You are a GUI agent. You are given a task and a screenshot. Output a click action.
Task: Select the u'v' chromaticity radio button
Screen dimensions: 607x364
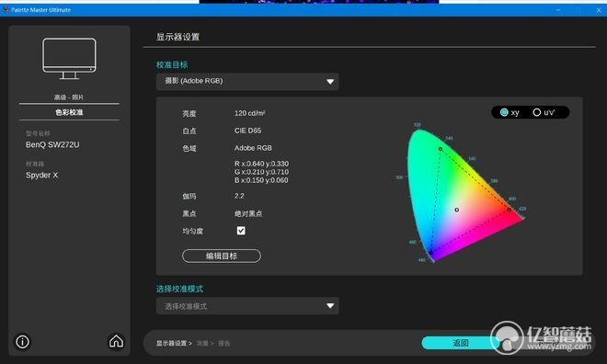(x=536, y=112)
